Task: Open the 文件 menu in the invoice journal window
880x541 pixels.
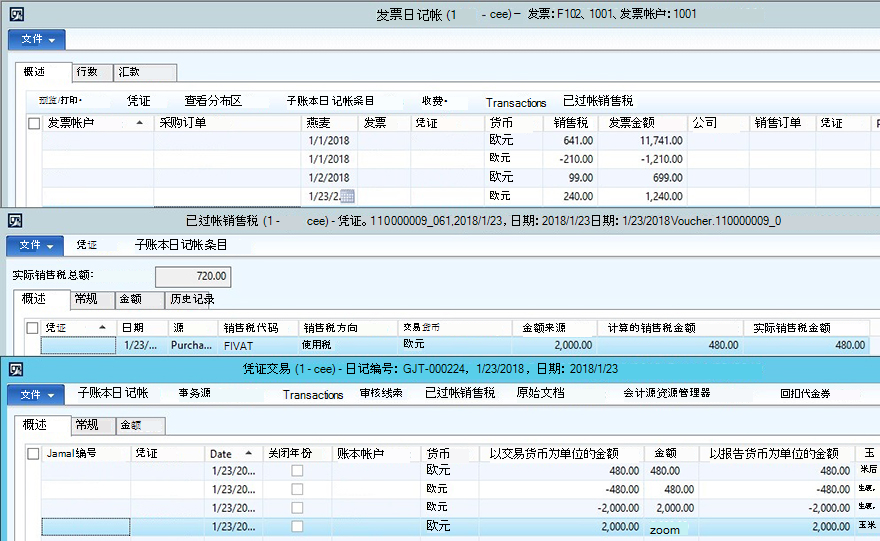Action: (37, 39)
